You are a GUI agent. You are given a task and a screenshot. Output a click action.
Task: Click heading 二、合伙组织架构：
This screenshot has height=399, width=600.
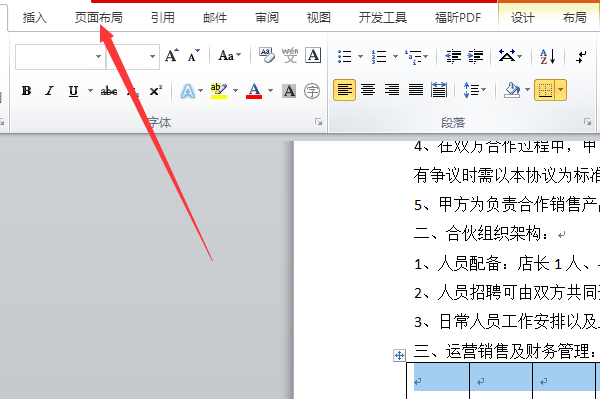pyautogui.click(x=481, y=233)
